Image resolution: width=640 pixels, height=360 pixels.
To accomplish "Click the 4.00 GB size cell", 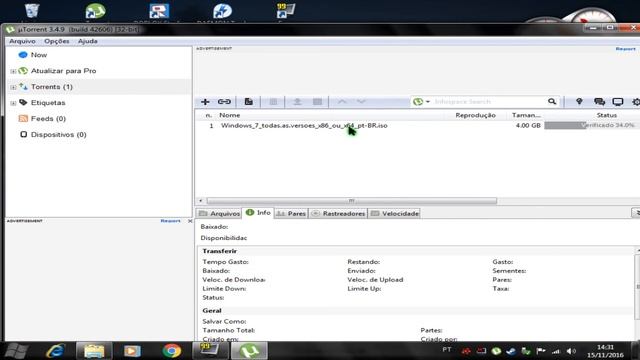I will coord(528,125).
